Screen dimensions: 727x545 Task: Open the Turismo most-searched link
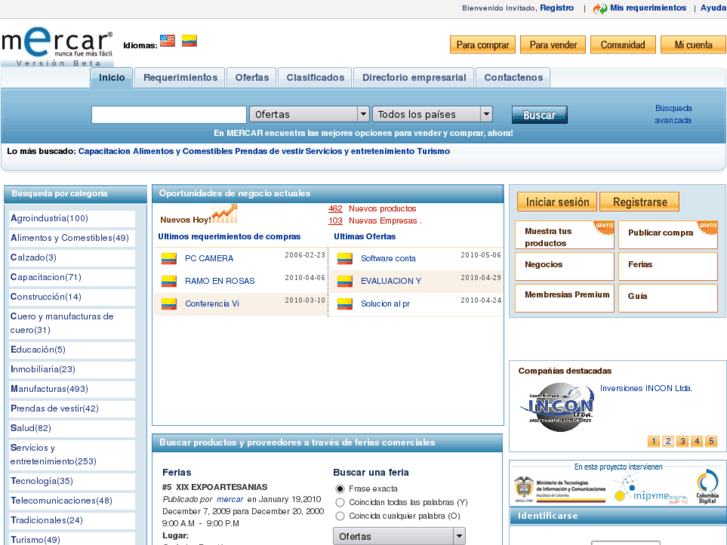[433, 151]
